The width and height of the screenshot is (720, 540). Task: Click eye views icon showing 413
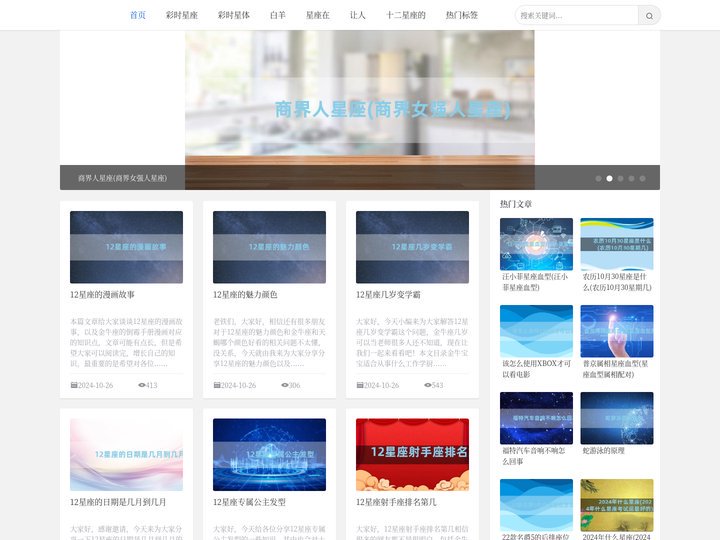click(141, 385)
